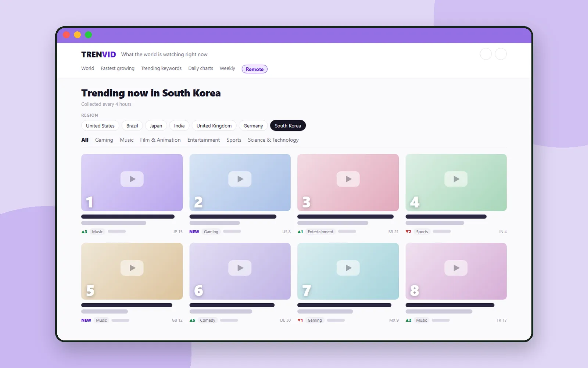This screenshot has width=588, height=368.
Task: Click play icon on video ranked 4
Action: (x=456, y=179)
